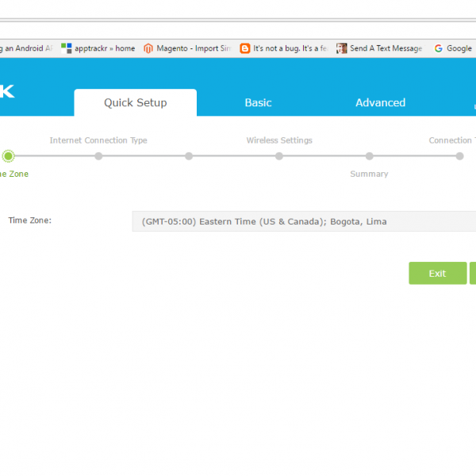The height and width of the screenshot is (476, 476).
Task: Click the Summary step dot
Action: tap(370, 156)
